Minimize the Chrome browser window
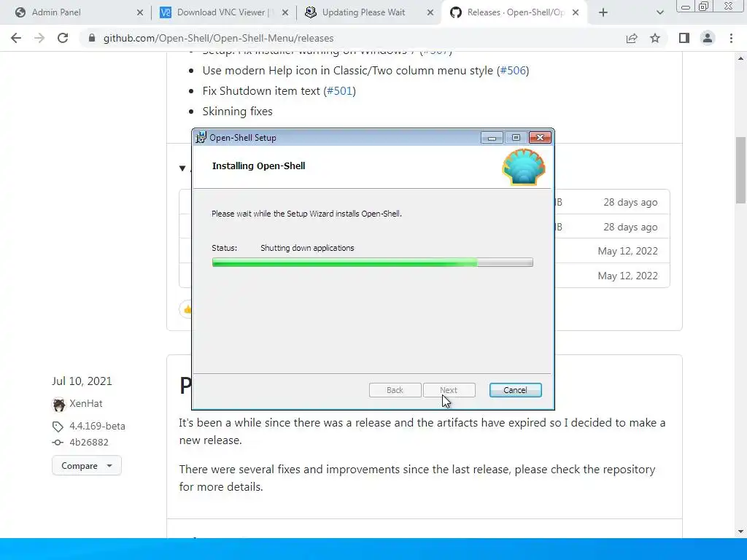This screenshot has height=560, width=747. [x=686, y=7]
